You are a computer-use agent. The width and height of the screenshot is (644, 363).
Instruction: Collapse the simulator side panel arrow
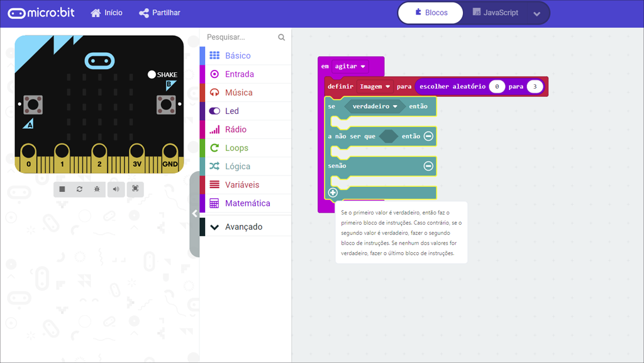tap(195, 213)
